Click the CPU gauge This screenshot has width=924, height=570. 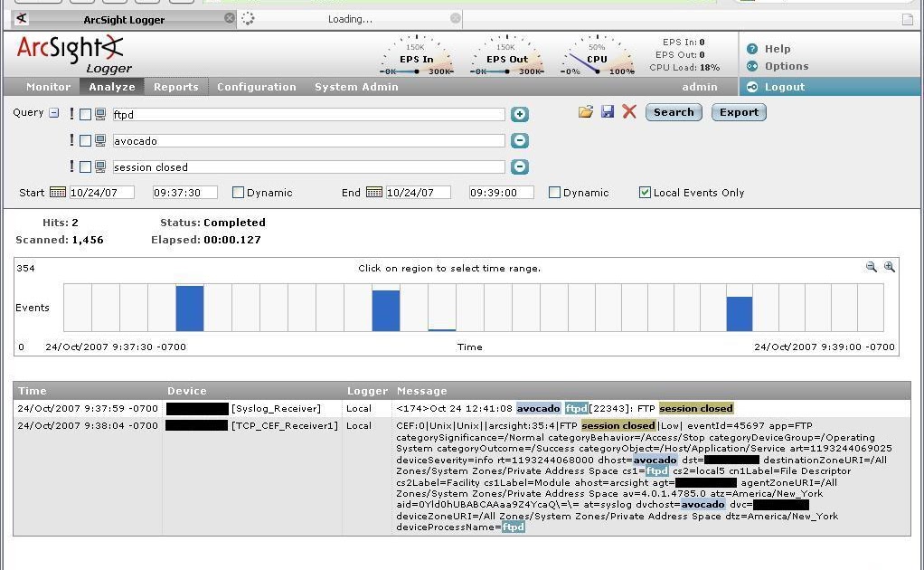coord(597,57)
